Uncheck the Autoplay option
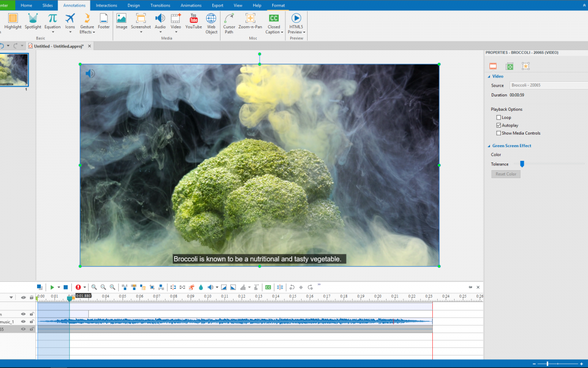This screenshot has height=368, width=588. (499, 125)
